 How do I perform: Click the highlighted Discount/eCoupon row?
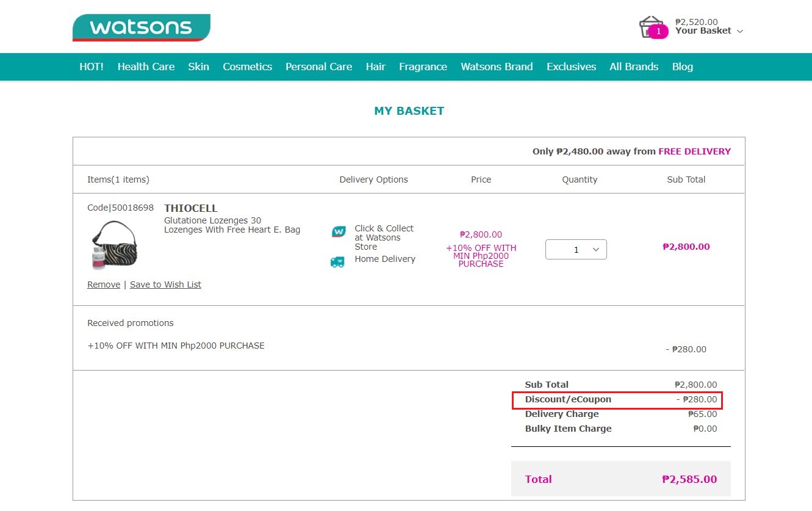(617, 399)
